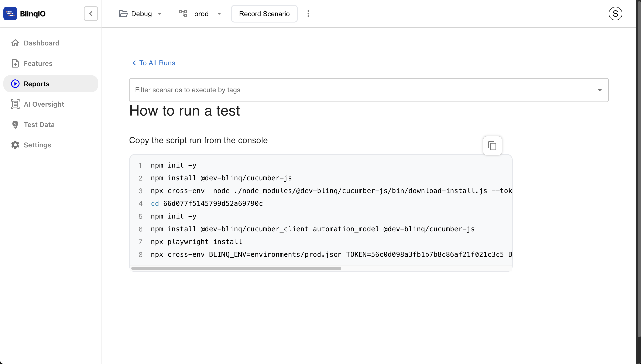Click the Reports play-circle icon
641x364 pixels.
coord(15,84)
